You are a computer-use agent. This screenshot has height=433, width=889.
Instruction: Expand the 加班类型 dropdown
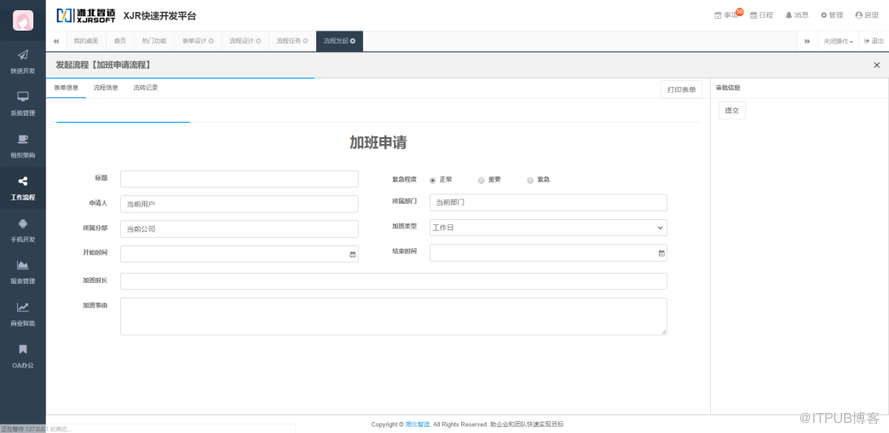(548, 228)
